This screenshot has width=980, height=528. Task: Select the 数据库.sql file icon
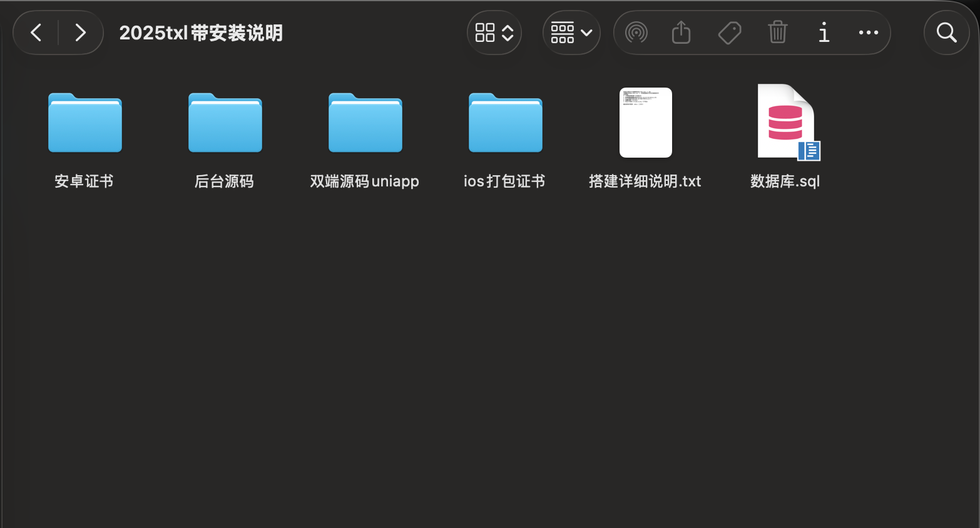tap(786, 123)
